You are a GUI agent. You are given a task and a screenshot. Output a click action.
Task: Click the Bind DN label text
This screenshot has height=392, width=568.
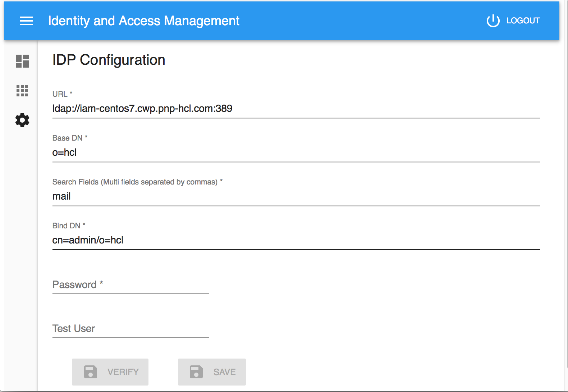pyautogui.click(x=69, y=226)
